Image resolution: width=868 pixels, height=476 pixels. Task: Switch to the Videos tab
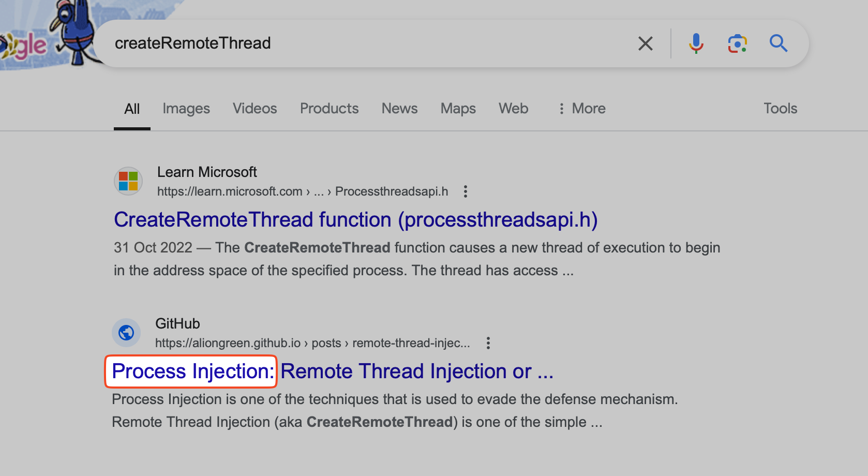255,109
